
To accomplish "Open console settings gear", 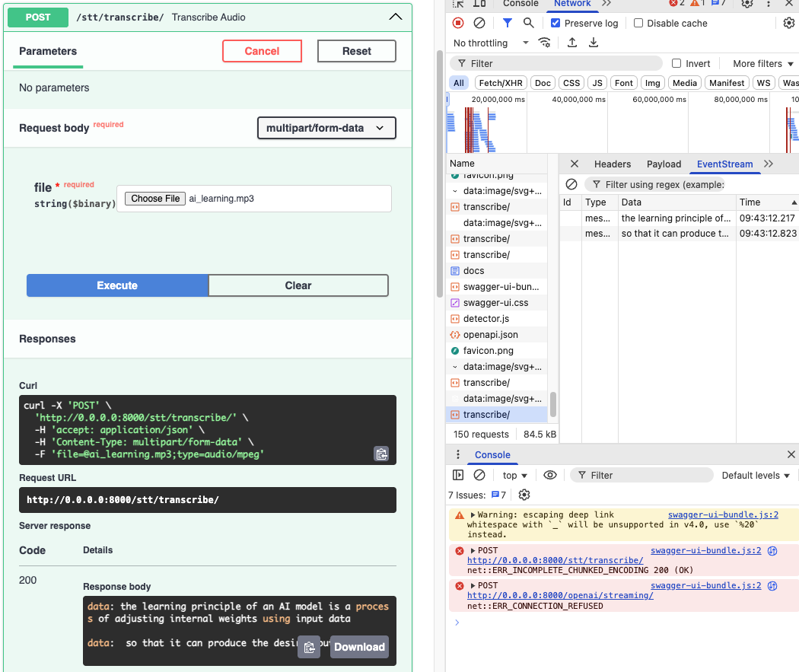I will [524, 495].
